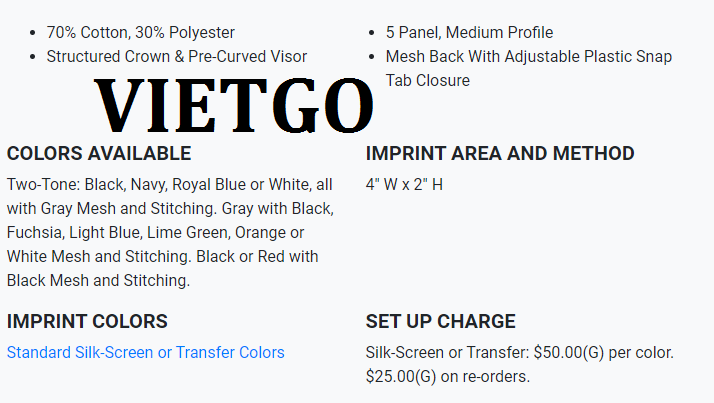Click the 70% Cotton, 30% Polyester bullet
Image resolution: width=714 pixels, height=403 pixels.
pyautogui.click(x=140, y=33)
